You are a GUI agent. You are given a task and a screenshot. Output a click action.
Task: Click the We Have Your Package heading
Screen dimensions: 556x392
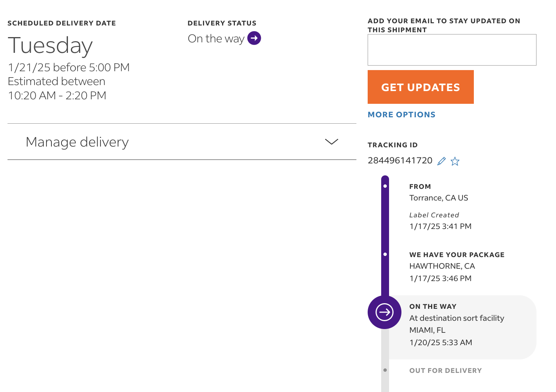tap(457, 255)
